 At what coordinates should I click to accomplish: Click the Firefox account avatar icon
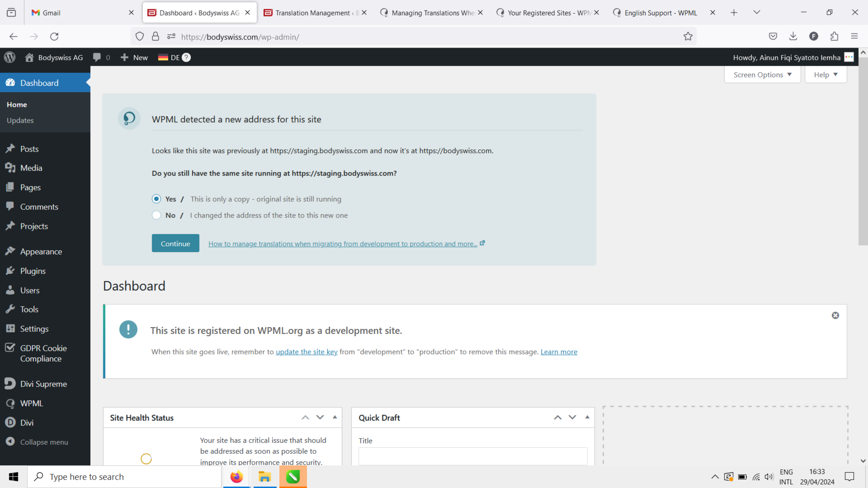813,36
